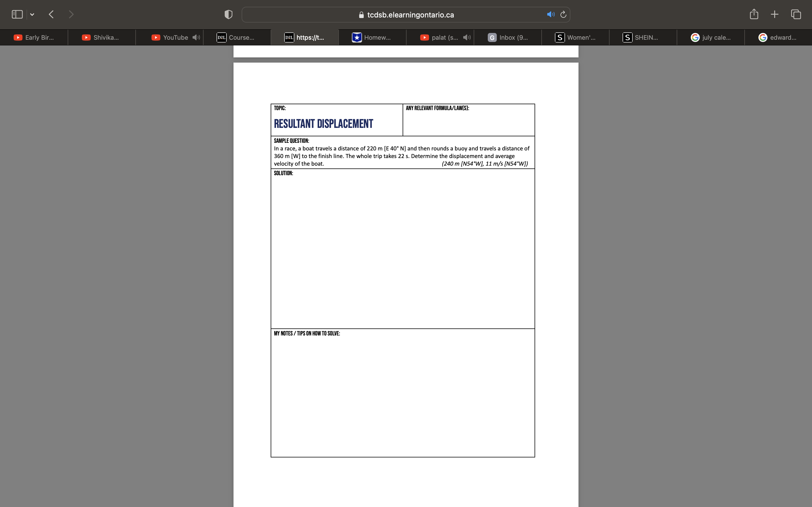Switch to the SHEIN tab
Image resolution: width=812 pixels, height=507 pixels.
point(643,37)
